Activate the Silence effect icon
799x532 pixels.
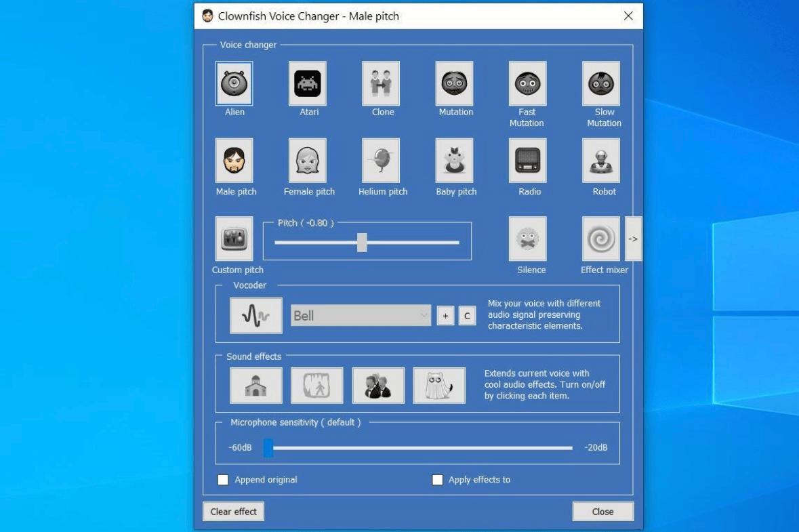coord(527,239)
